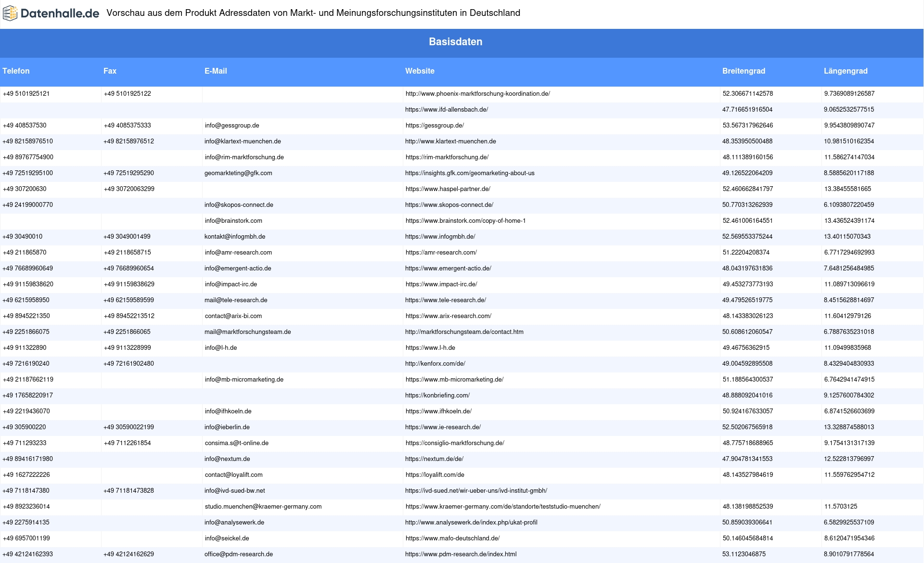
Task: Click info@ivd-sued-bw.net email
Action: click(x=235, y=491)
